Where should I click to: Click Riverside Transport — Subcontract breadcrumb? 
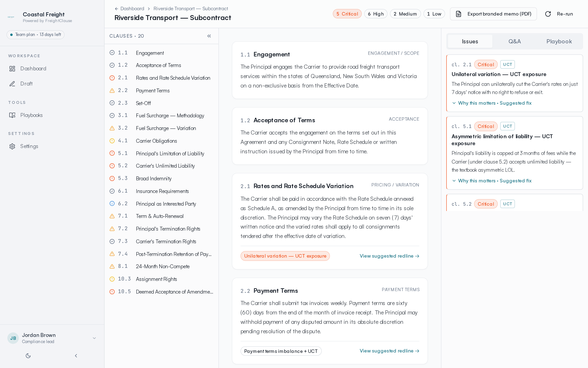[x=191, y=9]
